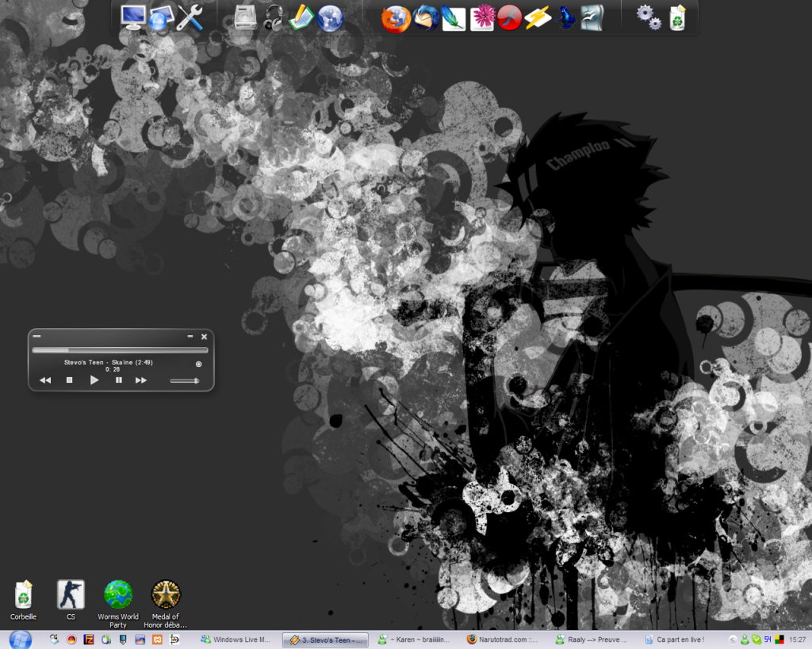Open the computer monitor icon in the dock
This screenshot has height=649, width=812.
tap(132, 17)
